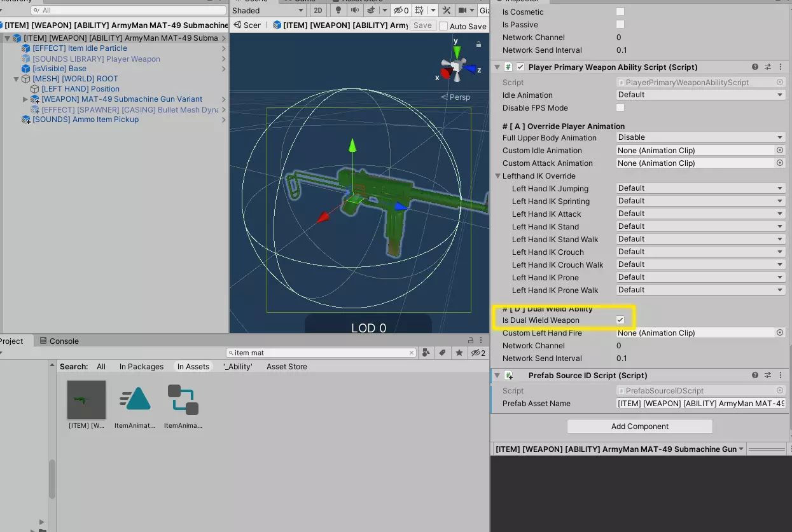Select the [LEFT HAND] Position hierarchy item
This screenshot has height=532, width=792.
click(x=80, y=89)
